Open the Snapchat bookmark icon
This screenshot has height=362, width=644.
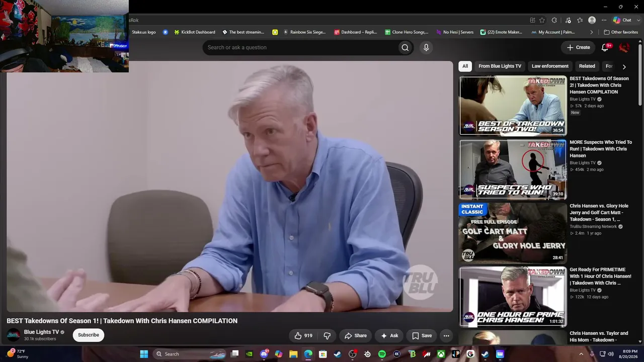tap(275, 32)
